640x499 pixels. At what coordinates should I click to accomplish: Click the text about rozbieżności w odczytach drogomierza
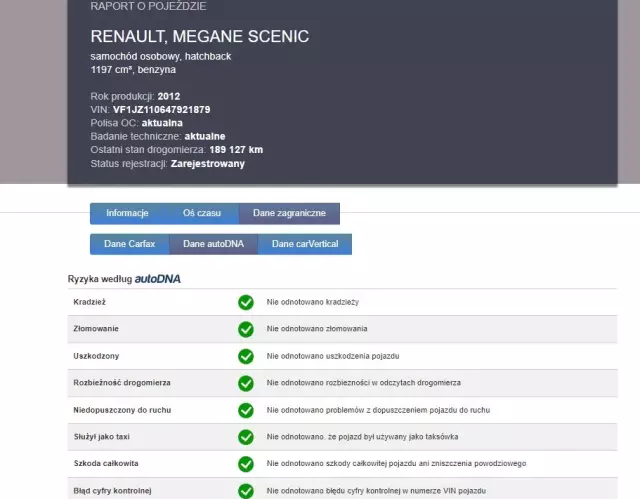tap(364, 383)
